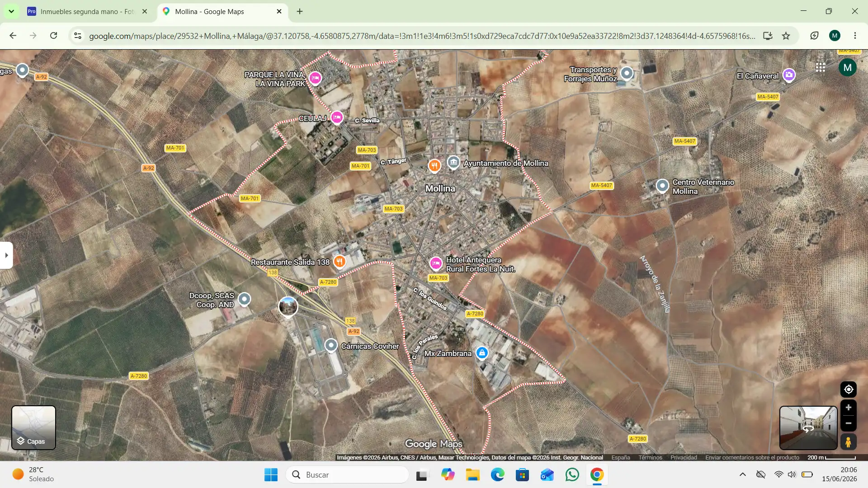This screenshot has width=868, height=488.
Task: Open the Dcoop SCAS marker
Action: pos(244,299)
